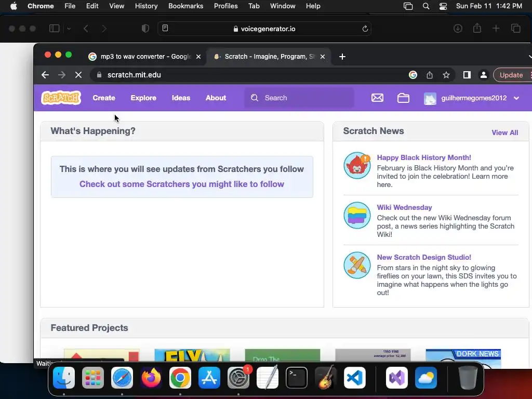This screenshot has width=532, height=399.
Task: Click the Scratch logo
Action: (x=61, y=98)
